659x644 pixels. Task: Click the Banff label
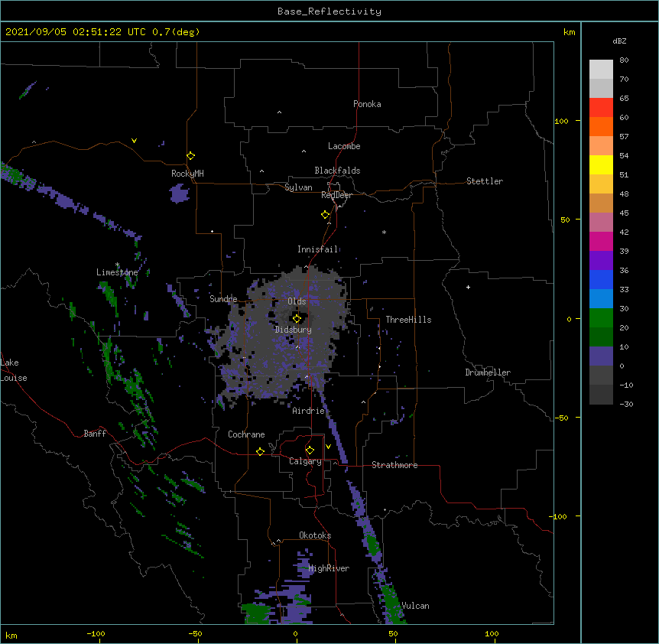(95, 434)
